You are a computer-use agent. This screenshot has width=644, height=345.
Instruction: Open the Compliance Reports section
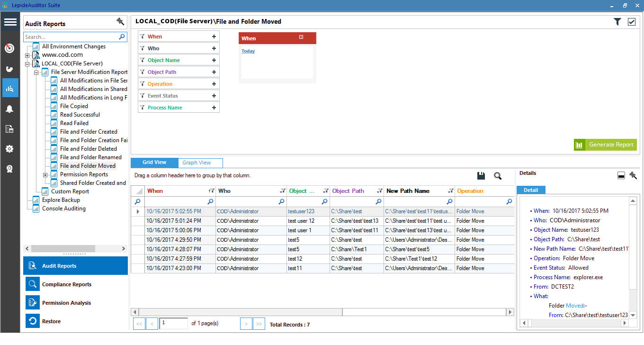[76, 284]
